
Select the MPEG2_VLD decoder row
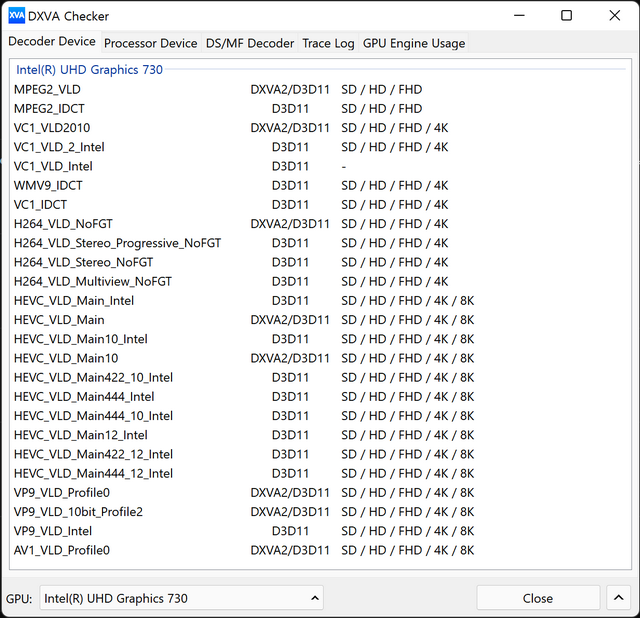pos(320,89)
